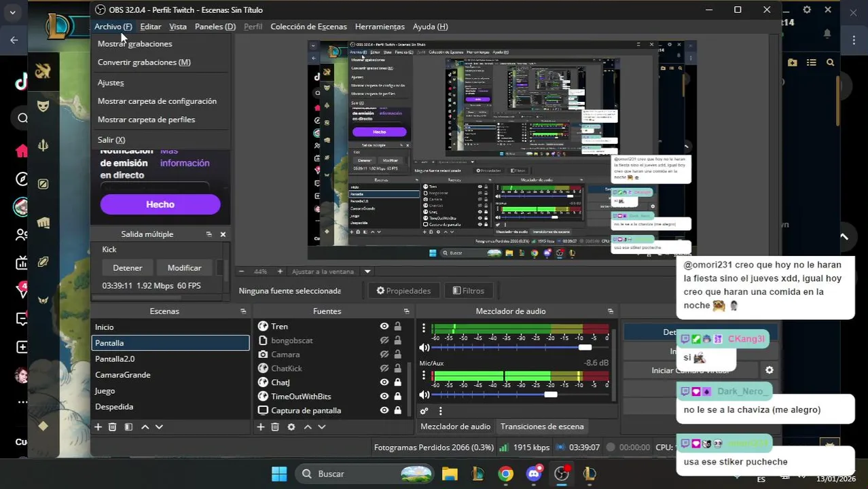Open Chrome from the taskbar
Screen dimensions: 868x489
505,473
